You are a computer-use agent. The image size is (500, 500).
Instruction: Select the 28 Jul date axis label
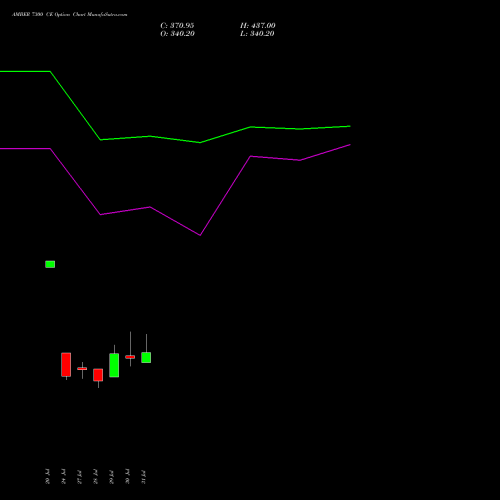[95, 476]
